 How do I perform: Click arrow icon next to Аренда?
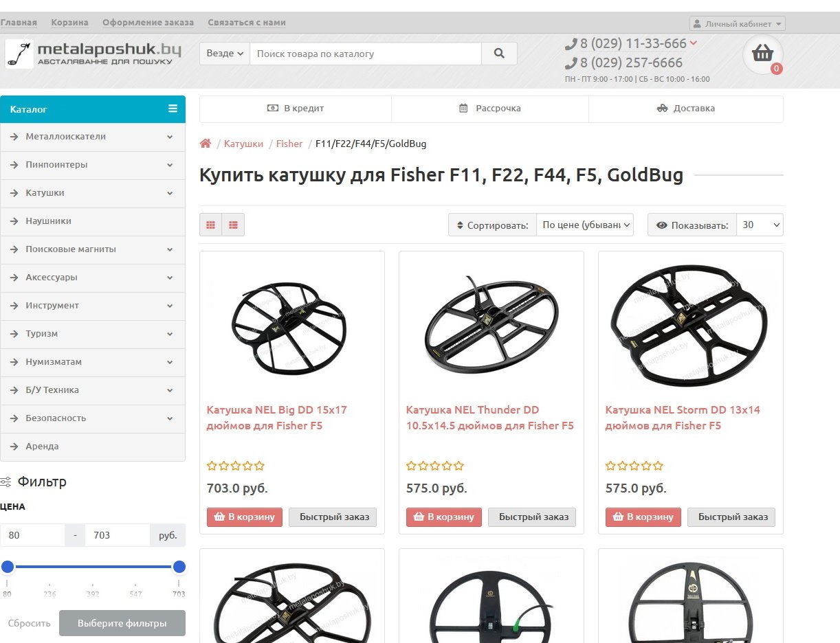tap(14, 447)
